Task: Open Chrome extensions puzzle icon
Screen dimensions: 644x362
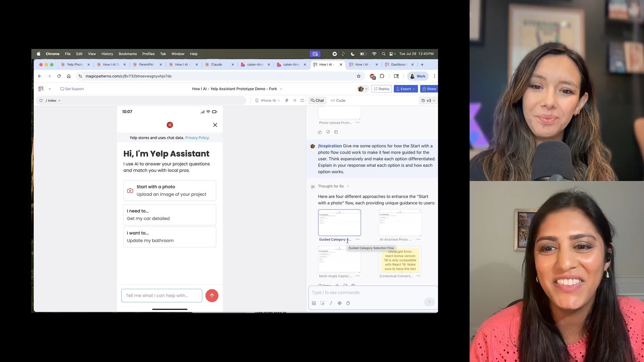Action: [382, 76]
